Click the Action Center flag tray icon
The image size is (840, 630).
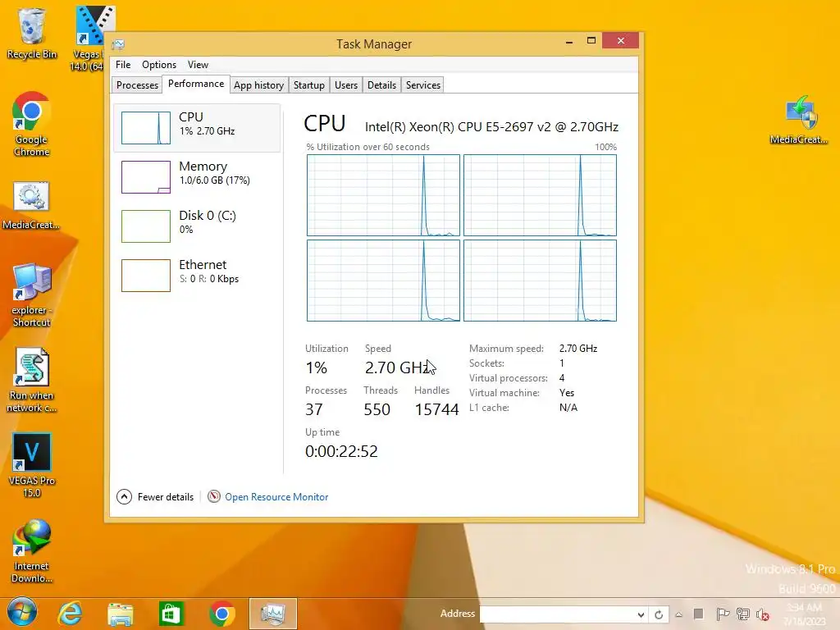click(722, 614)
